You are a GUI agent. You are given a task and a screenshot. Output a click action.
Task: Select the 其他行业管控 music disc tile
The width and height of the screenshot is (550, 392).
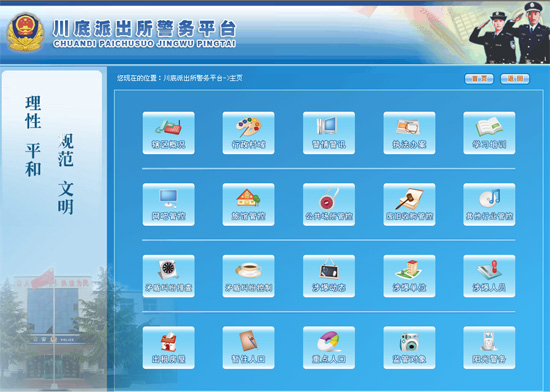(489, 204)
